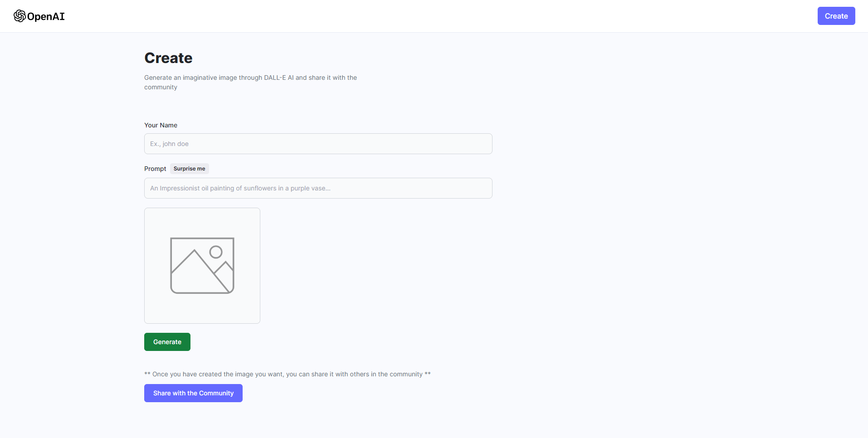Image resolution: width=868 pixels, height=438 pixels.
Task: Click the word "community" on the description's second line
Action: click(x=161, y=87)
